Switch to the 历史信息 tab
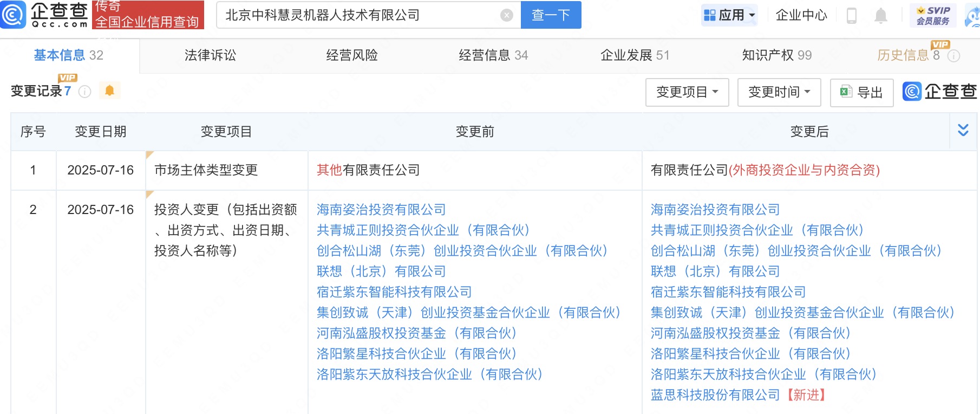 tap(909, 55)
